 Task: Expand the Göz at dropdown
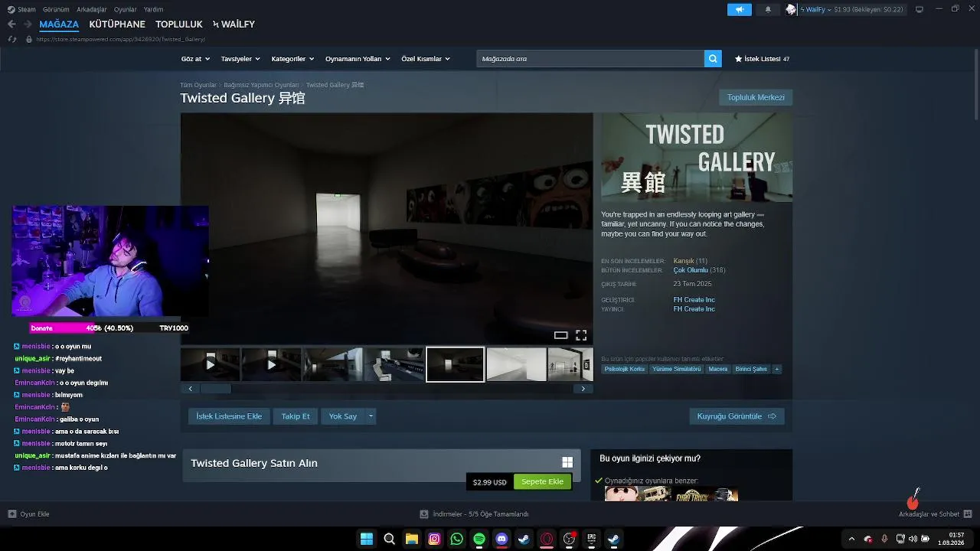pyautogui.click(x=195, y=59)
